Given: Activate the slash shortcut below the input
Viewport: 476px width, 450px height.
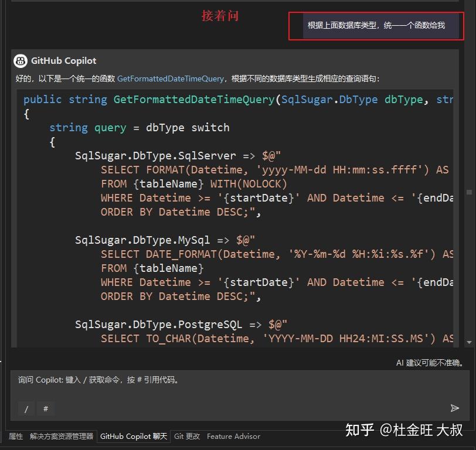Looking at the screenshot, I should [x=26, y=408].
